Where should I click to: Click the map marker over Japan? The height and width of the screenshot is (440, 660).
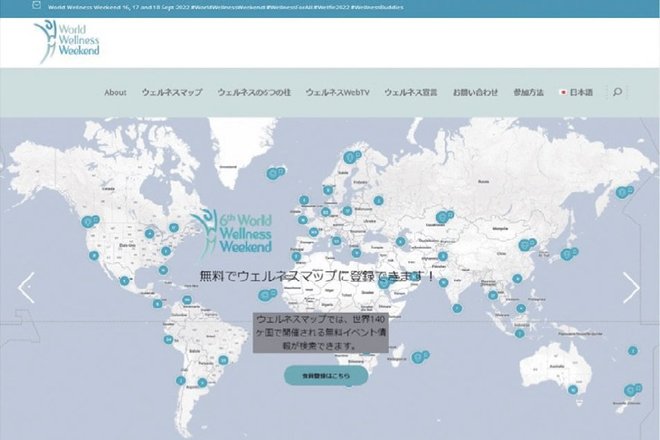[x=567, y=254]
